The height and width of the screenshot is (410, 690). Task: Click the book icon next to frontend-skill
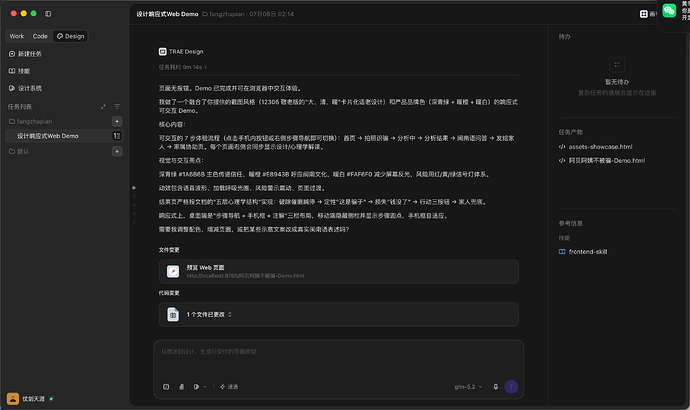[562, 252]
